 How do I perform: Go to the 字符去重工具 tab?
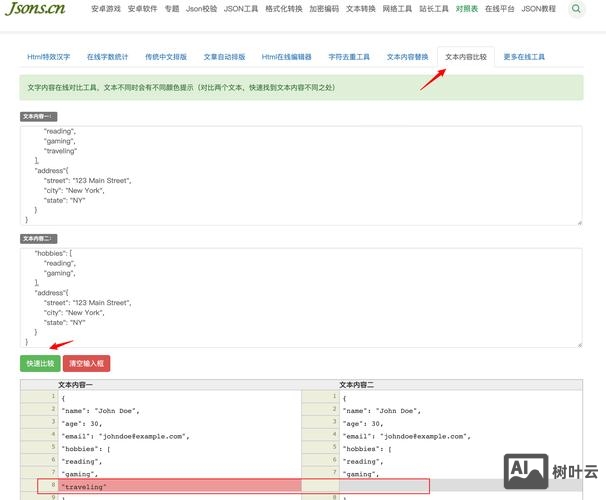coord(349,57)
